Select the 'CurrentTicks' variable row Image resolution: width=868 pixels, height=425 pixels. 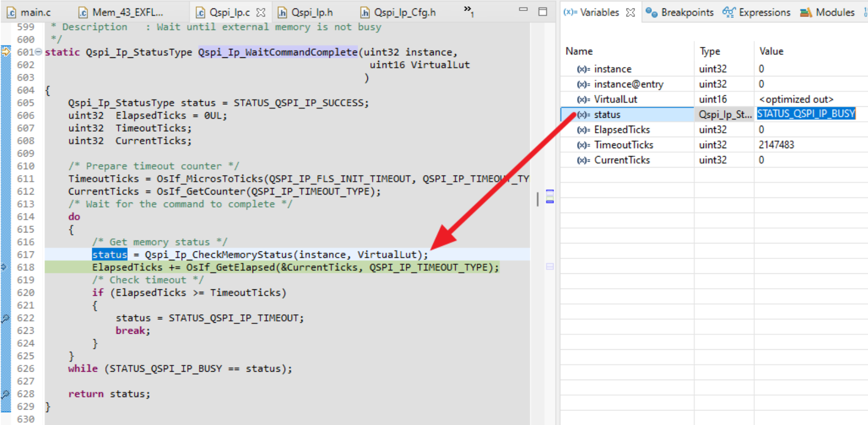pos(714,160)
